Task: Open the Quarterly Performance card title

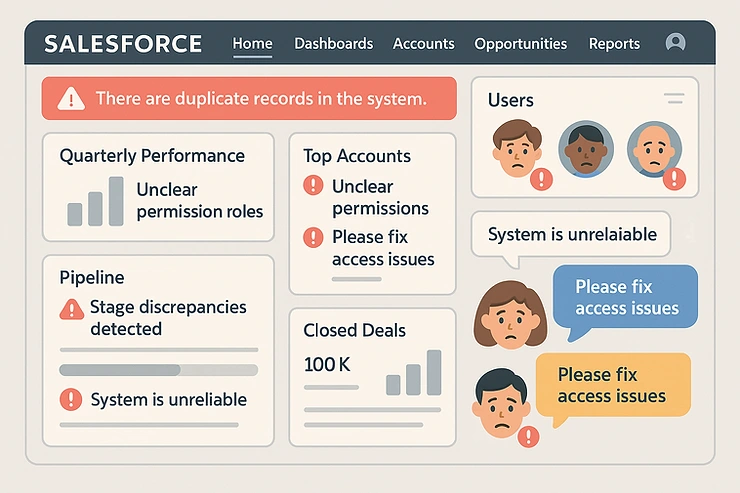Action: point(152,156)
